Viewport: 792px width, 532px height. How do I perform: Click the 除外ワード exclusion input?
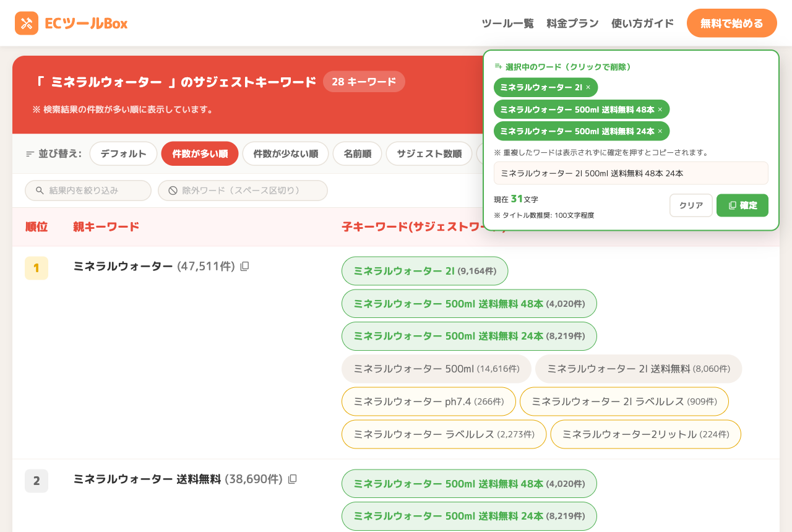(243, 191)
